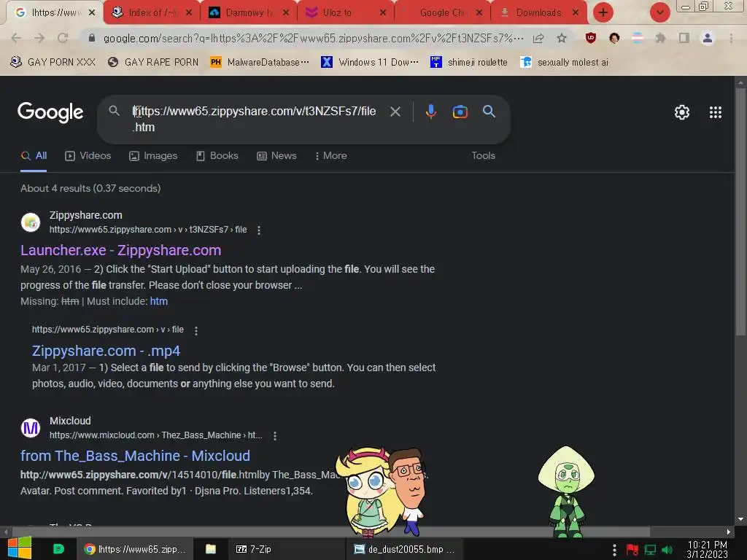Click the red flag tray icon
This screenshot has height=560, width=747.
pyautogui.click(x=632, y=550)
